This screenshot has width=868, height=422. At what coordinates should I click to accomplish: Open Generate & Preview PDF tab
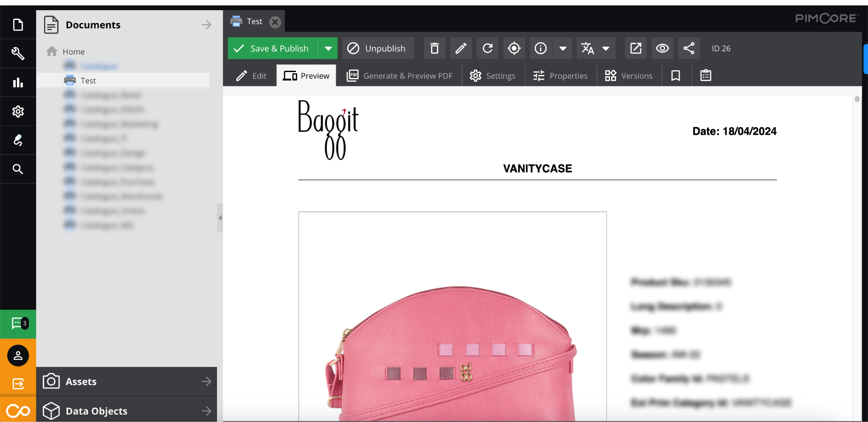point(400,76)
